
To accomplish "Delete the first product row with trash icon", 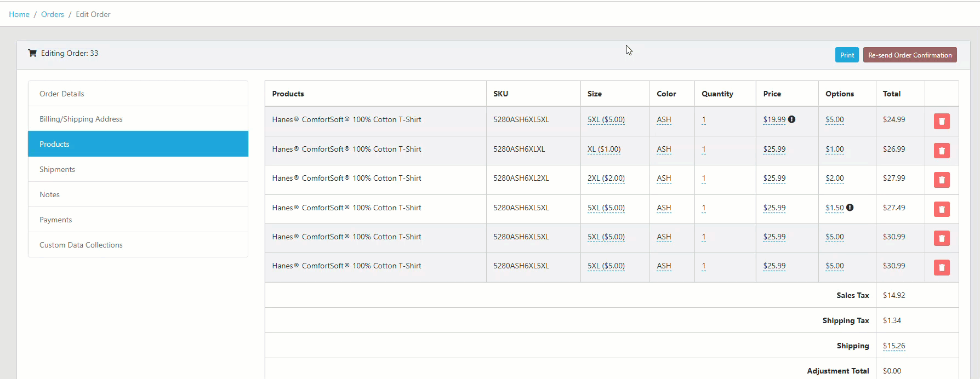I will coord(941,122).
